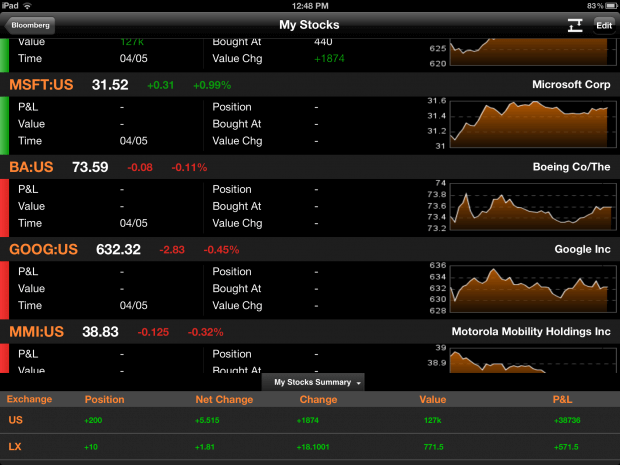Tap BA percent change -0.11%
The image size is (620, 465).
click(189, 167)
